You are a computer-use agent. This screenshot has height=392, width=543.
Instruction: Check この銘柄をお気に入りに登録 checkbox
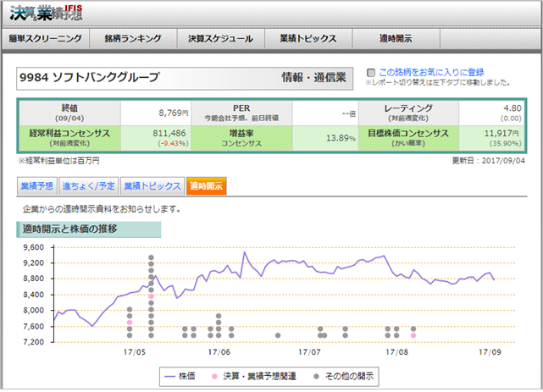click(370, 73)
